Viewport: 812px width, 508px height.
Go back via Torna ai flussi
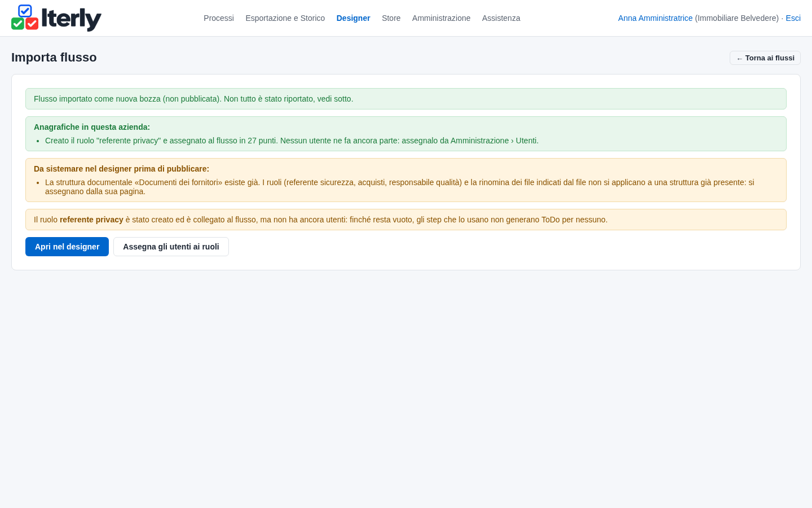click(765, 58)
